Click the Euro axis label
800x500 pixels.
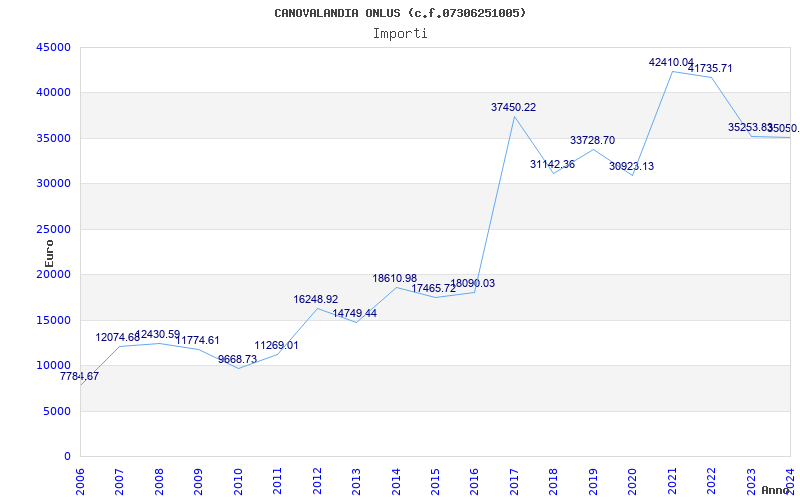[49, 253]
